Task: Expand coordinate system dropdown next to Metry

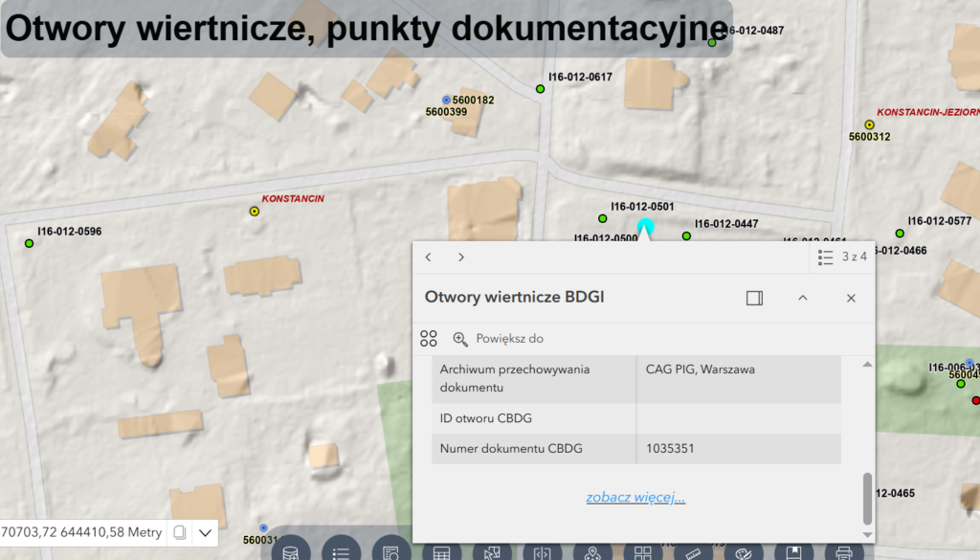Action: pyautogui.click(x=206, y=532)
